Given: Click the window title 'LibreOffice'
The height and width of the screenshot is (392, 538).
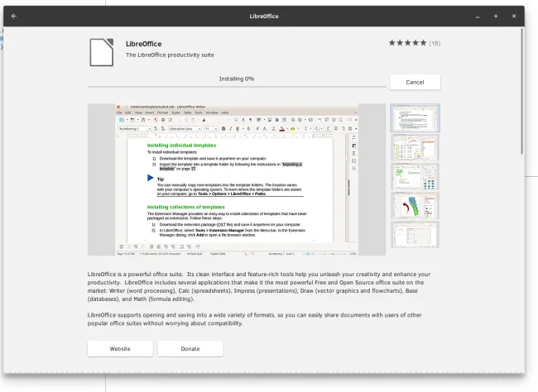Looking at the screenshot, I should point(264,16).
